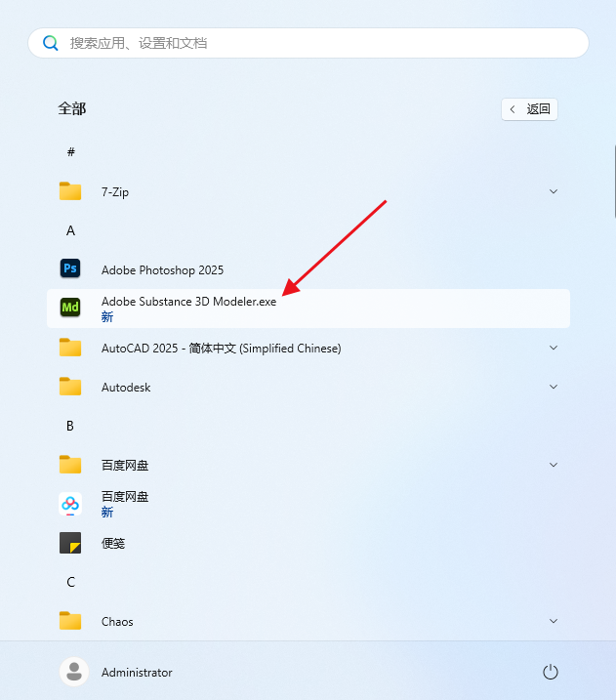Viewport: 616px width, 700px height.
Task: Click Adobe Substance 3D Modeler.exe text
Action: [188, 302]
